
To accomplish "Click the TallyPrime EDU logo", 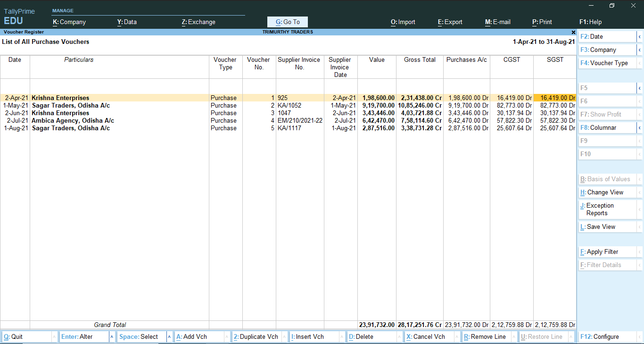I will pos(19,17).
